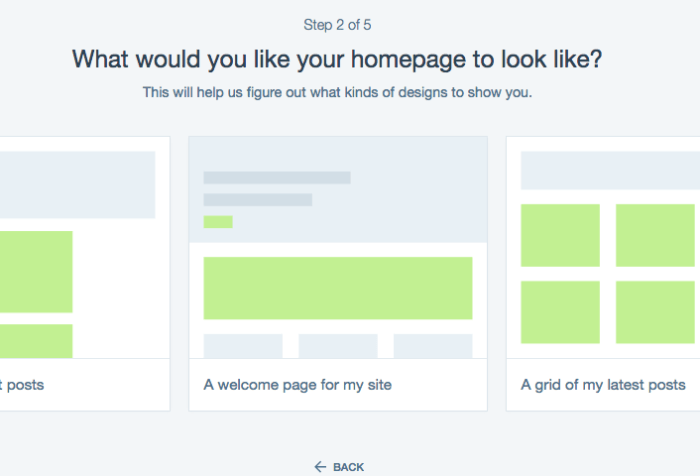
Task: Click top-right green tile in grid preview
Action: pyautogui.click(x=655, y=235)
